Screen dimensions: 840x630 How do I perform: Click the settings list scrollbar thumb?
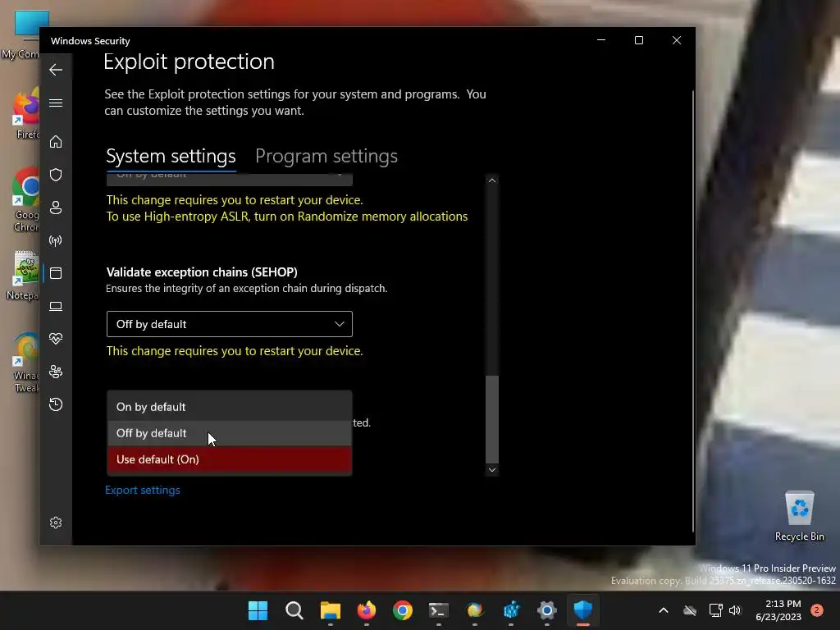(492, 419)
